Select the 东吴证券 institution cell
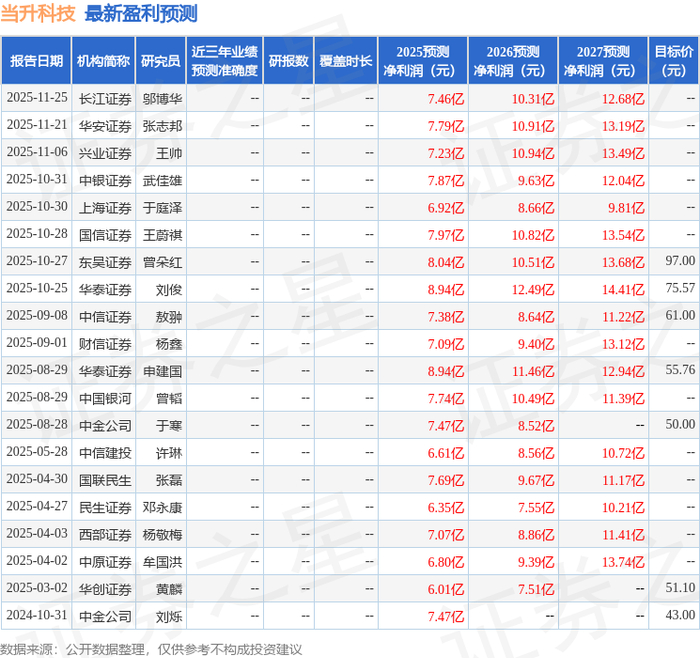The image size is (700, 658). tap(105, 262)
